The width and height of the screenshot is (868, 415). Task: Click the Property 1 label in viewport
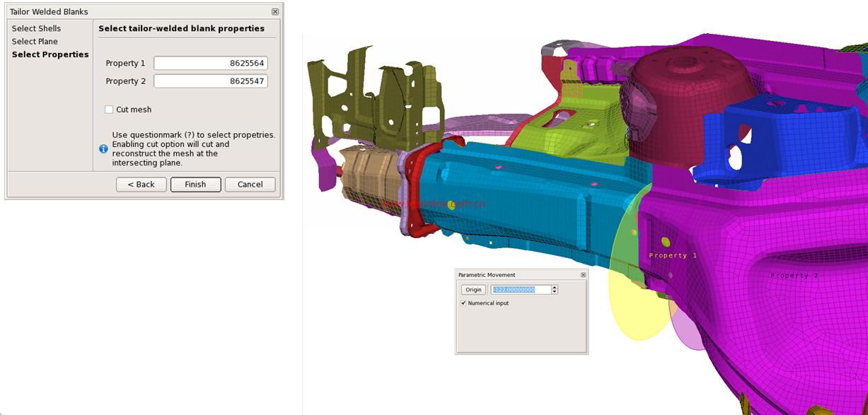[673, 256]
